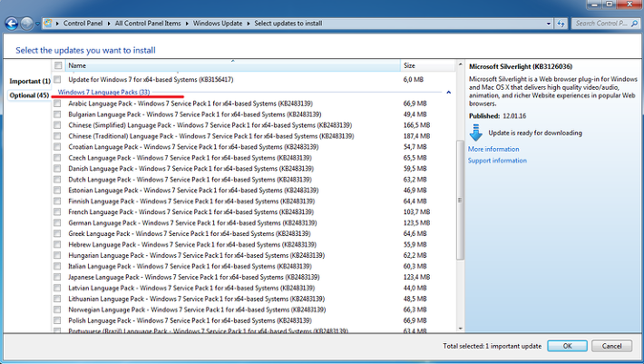Screen dimensions: 644x364
Task: Check Czech Language Pack checkbox
Action: [57, 158]
